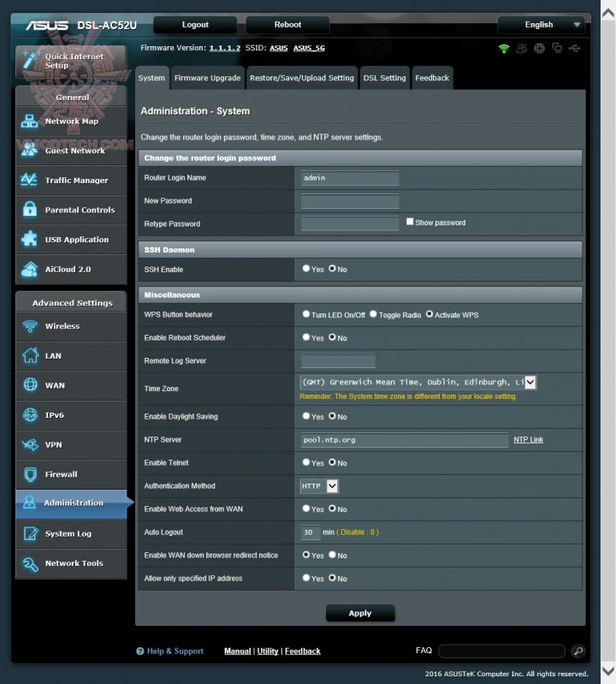Switch to Firmware Upgrade tab
Screen dimensions: 616x684
coord(208,78)
